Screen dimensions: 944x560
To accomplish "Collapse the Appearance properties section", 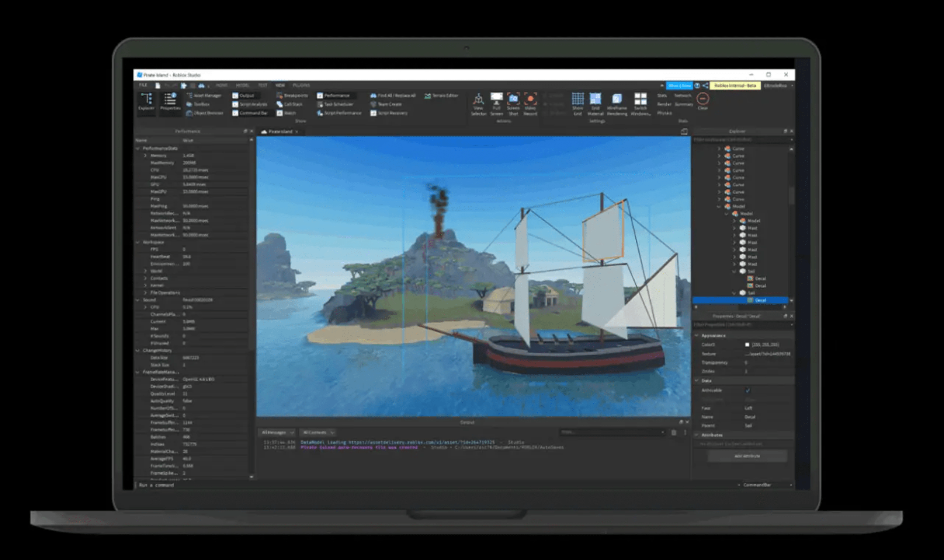I will 697,336.
